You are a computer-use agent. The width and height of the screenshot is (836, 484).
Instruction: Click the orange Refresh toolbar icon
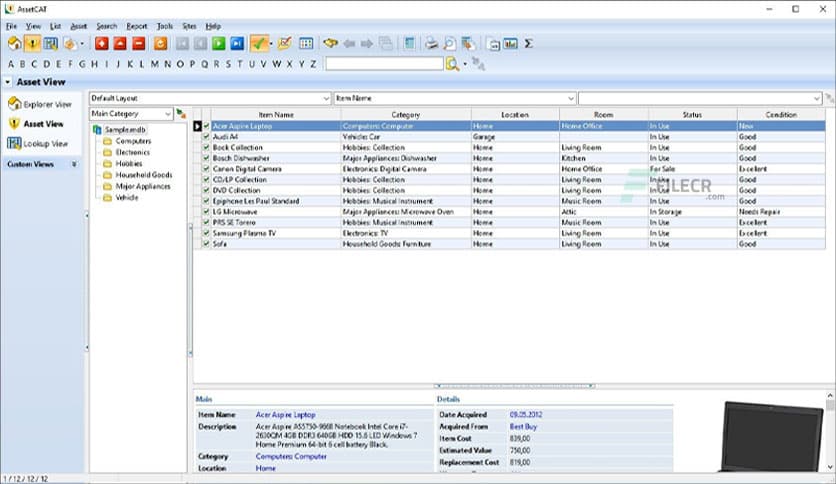[160, 44]
